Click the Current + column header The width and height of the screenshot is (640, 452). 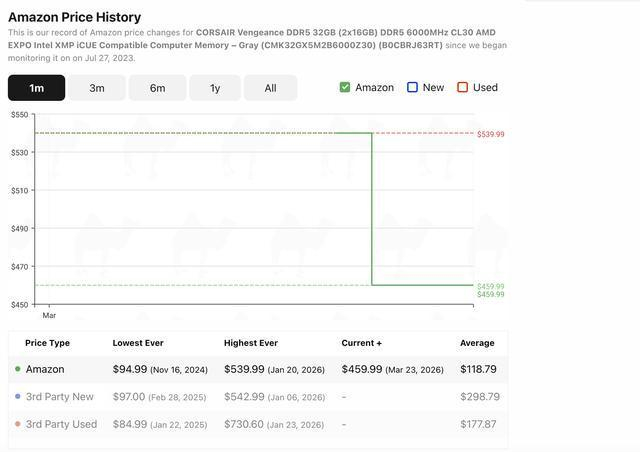coord(362,343)
